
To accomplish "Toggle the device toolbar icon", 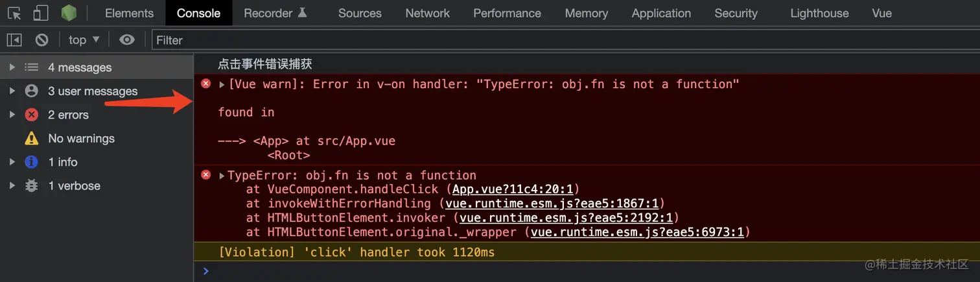I will [x=40, y=13].
